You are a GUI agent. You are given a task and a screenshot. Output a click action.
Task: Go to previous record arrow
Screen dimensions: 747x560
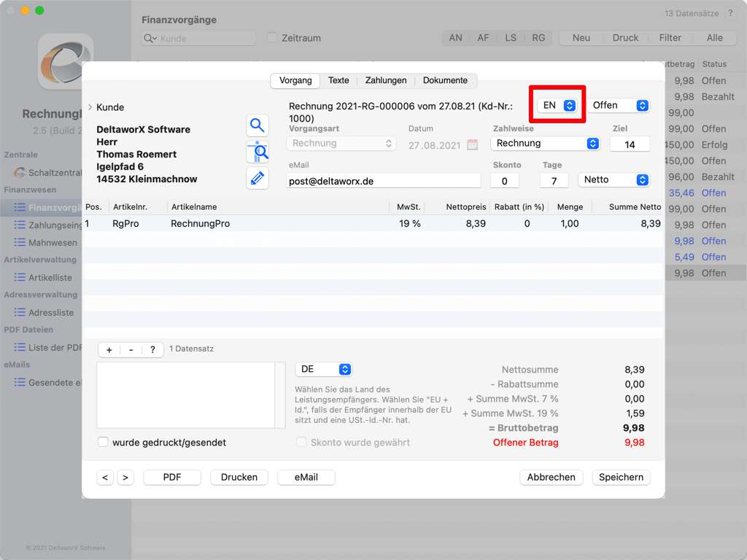105,478
